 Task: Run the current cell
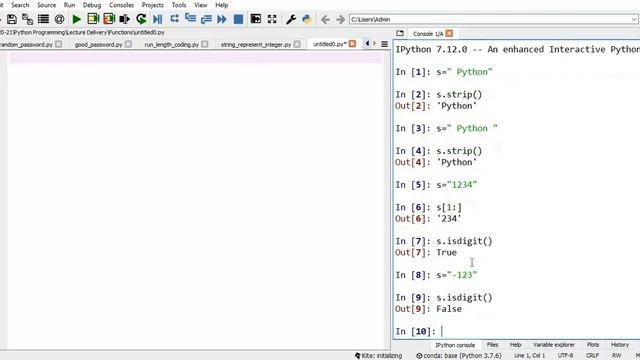click(x=93, y=19)
